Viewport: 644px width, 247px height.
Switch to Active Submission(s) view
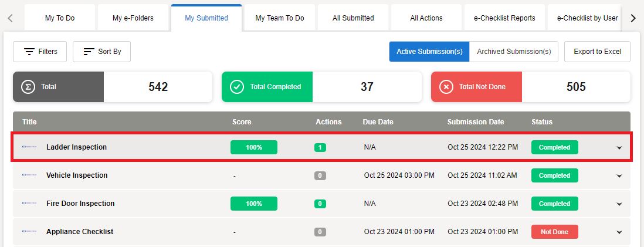coord(429,52)
